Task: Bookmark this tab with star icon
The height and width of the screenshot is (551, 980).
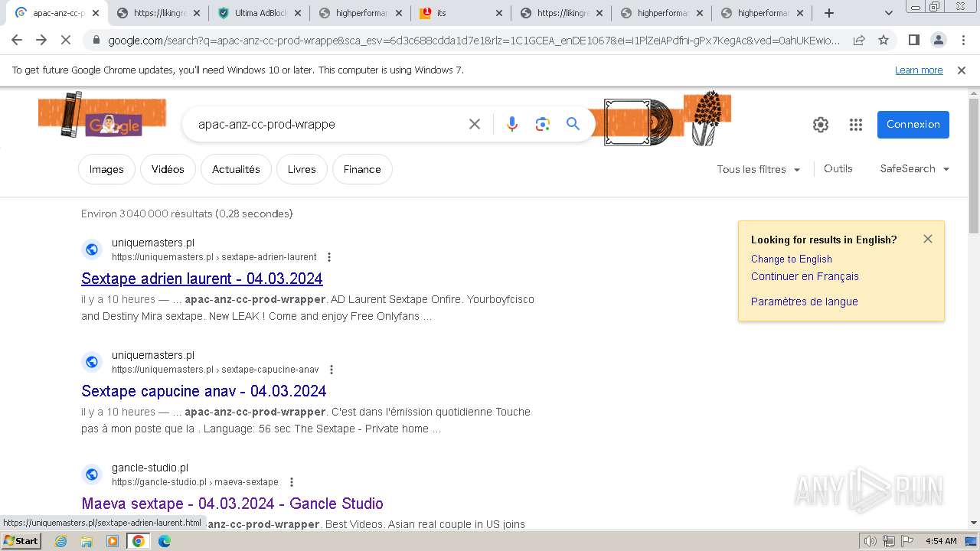Action: pos(884,41)
